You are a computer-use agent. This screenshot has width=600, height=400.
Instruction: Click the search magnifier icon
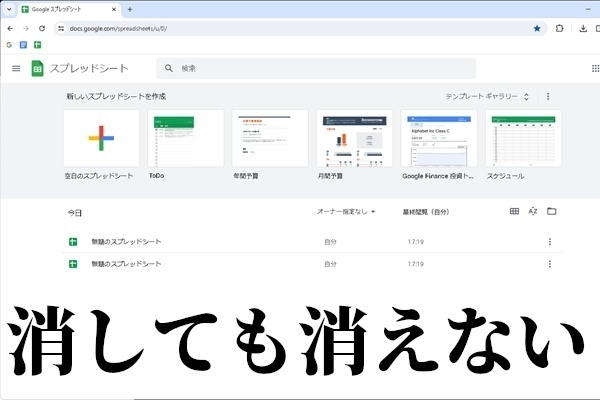tap(169, 68)
